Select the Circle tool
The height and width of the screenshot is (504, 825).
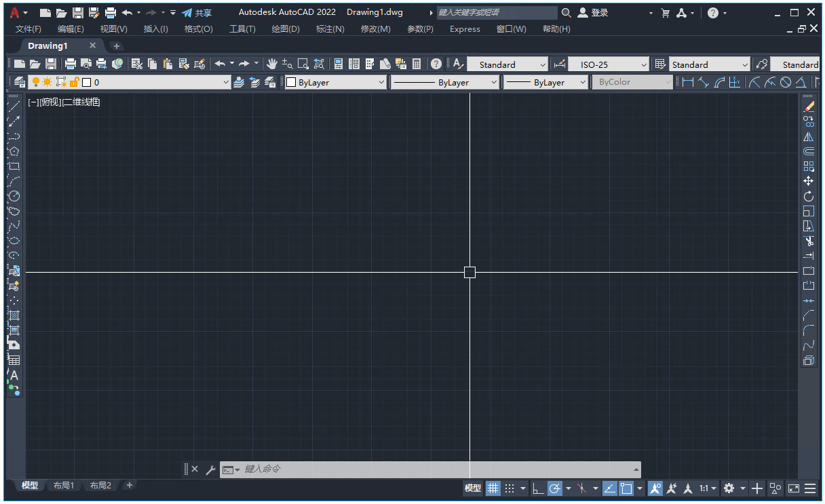[14, 196]
